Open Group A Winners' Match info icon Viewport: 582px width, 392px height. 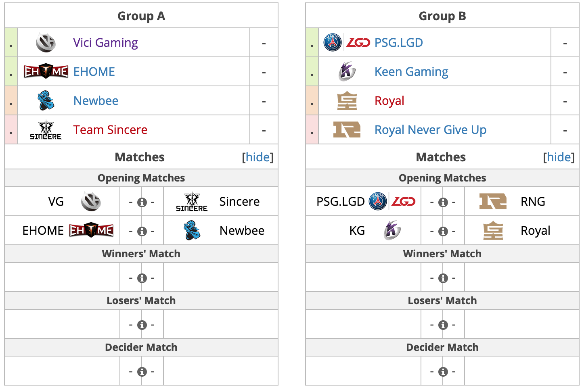tap(142, 278)
